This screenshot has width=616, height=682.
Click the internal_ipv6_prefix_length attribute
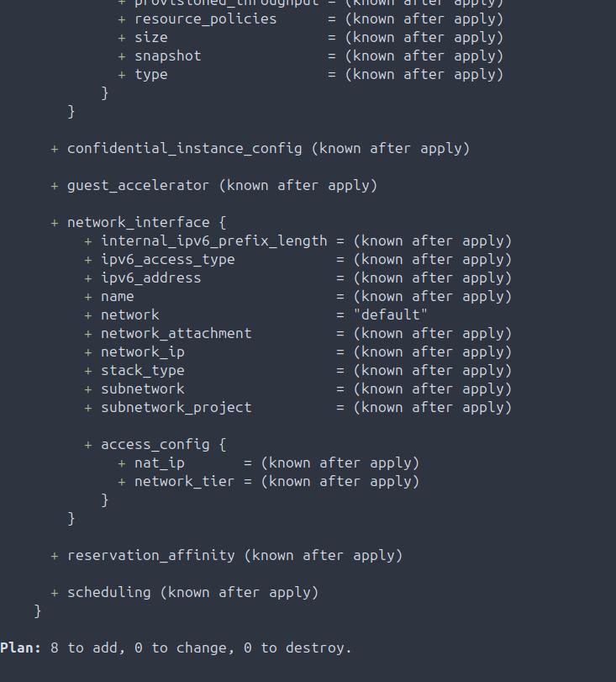213,241
